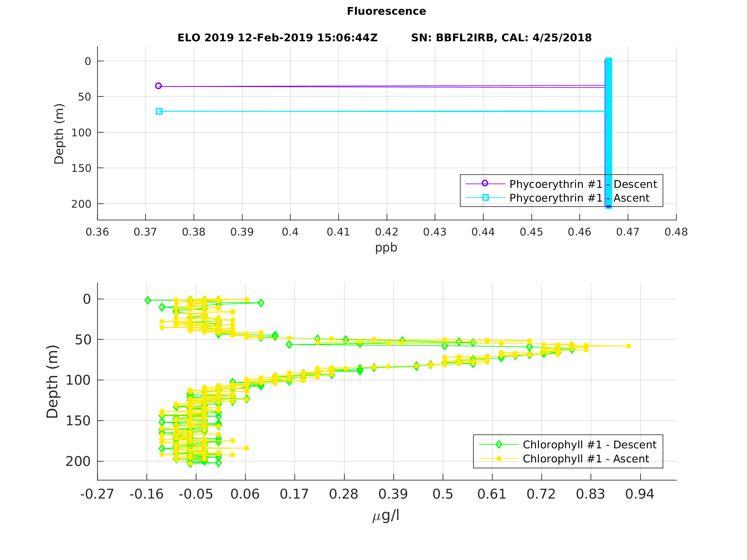Click depth '150' tick on Chlorophyll plot
The height and width of the screenshot is (560, 747).
[78, 421]
